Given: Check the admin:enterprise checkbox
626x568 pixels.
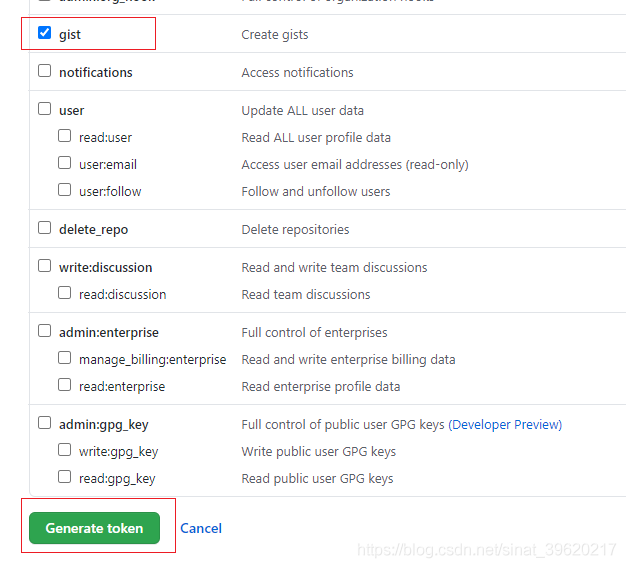Looking at the screenshot, I should pyautogui.click(x=44, y=331).
